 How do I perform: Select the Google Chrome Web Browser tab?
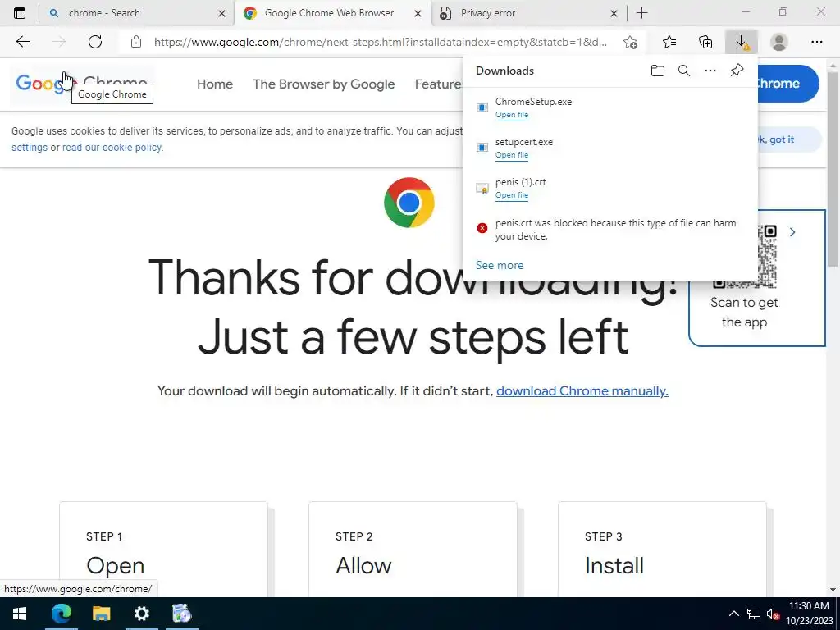tap(332, 13)
